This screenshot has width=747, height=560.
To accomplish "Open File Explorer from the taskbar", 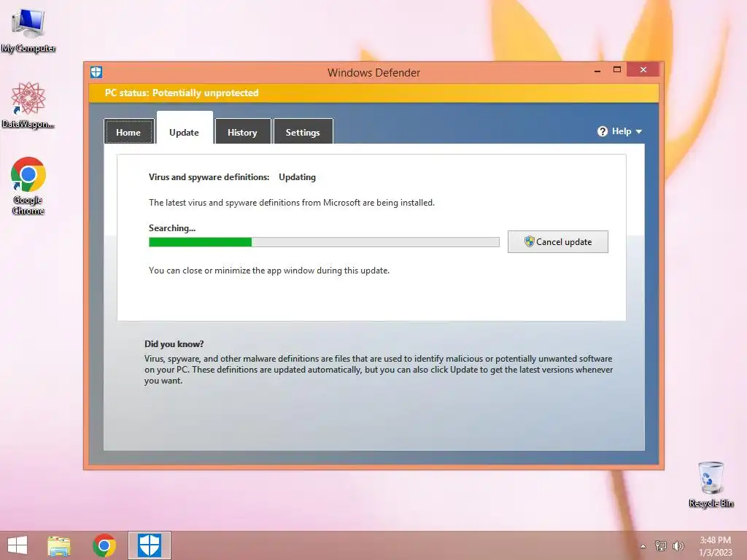I will click(x=59, y=545).
